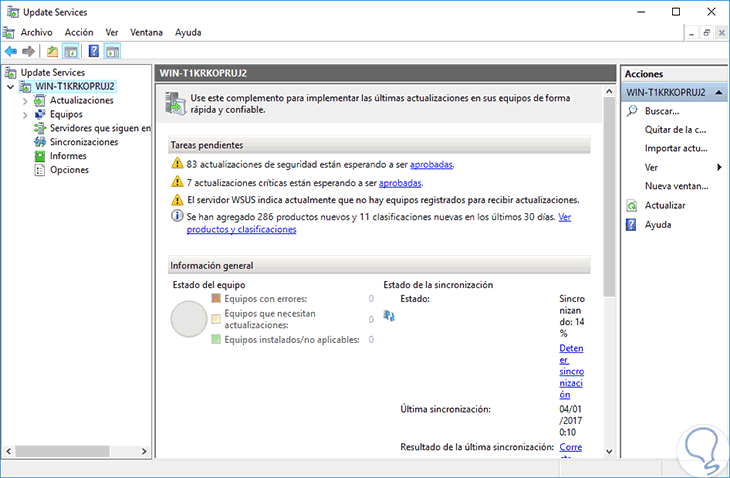Select Opciones in the tree

point(69,170)
